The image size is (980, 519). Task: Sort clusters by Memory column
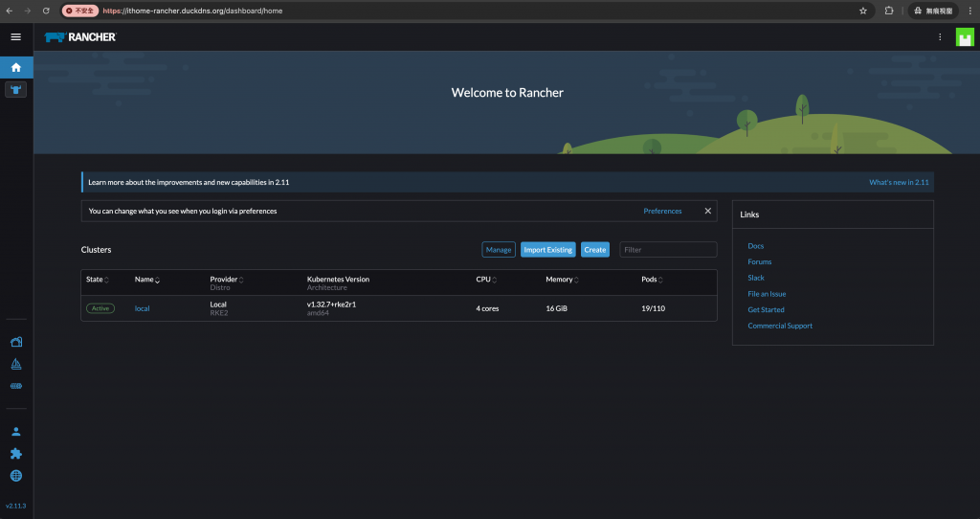tap(562, 280)
